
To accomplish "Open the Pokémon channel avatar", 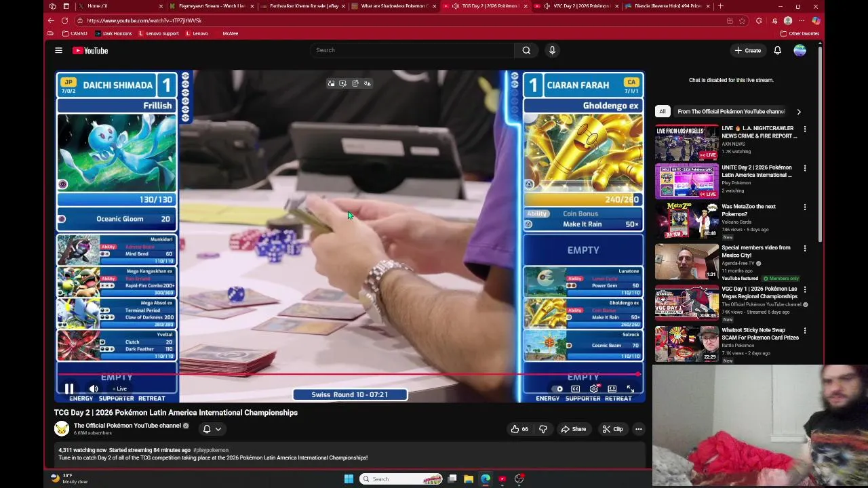I will tap(62, 428).
